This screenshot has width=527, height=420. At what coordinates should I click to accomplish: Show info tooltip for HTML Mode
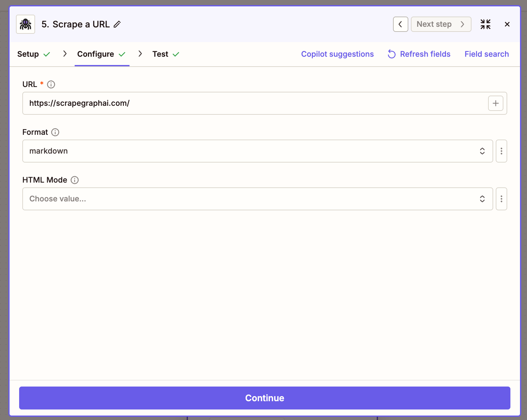tap(75, 180)
